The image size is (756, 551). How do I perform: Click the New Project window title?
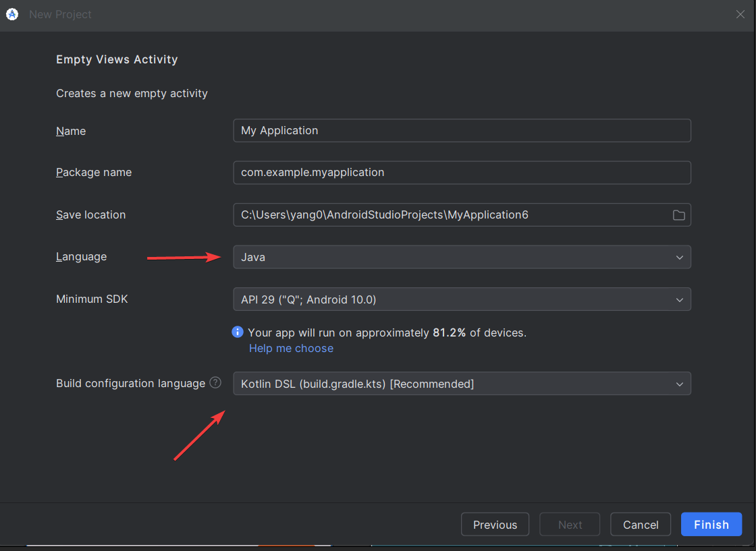[60, 14]
